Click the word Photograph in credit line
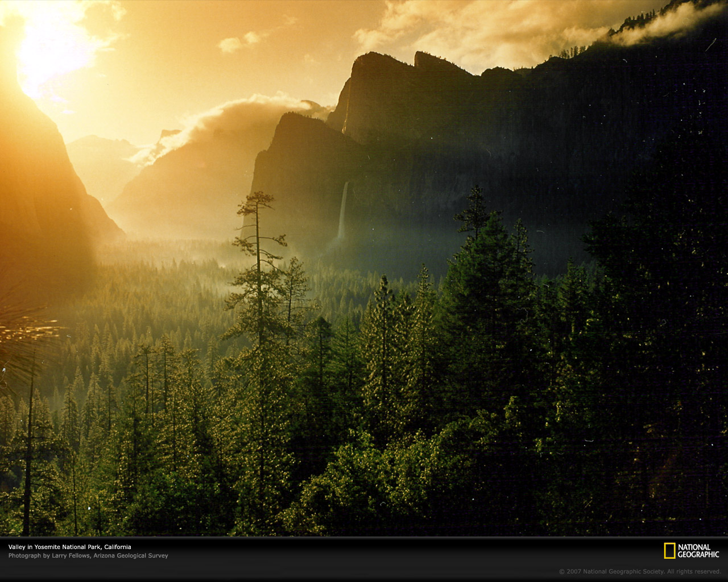The height and width of the screenshot is (582, 728). tap(24, 556)
